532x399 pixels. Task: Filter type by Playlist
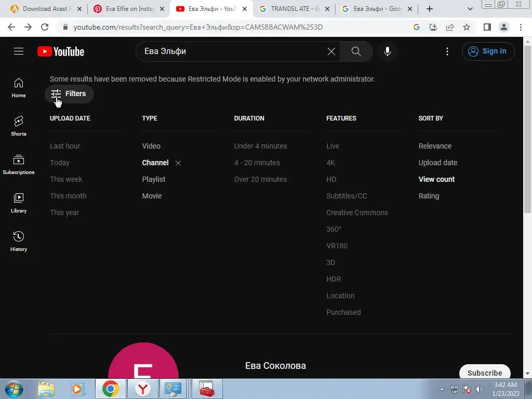pyautogui.click(x=154, y=179)
